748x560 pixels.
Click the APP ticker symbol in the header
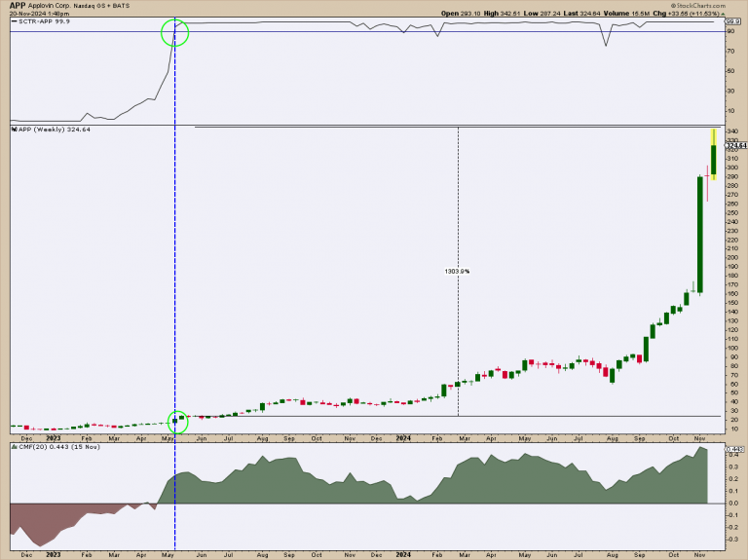click(x=18, y=6)
